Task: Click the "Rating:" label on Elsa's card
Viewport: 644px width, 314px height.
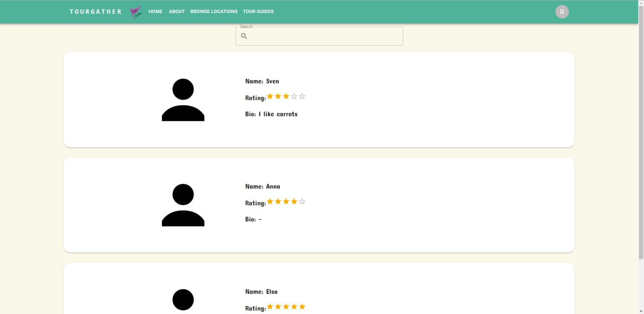Action: 256,308
